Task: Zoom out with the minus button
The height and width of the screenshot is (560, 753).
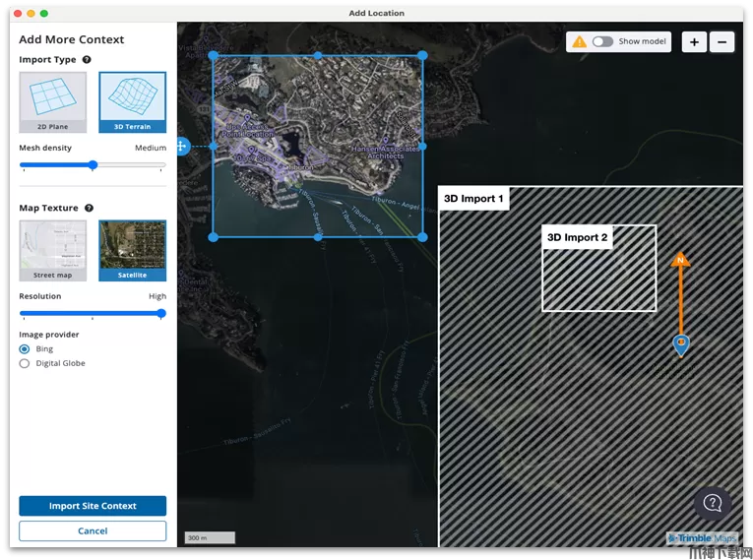Action: (x=722, y=42)
